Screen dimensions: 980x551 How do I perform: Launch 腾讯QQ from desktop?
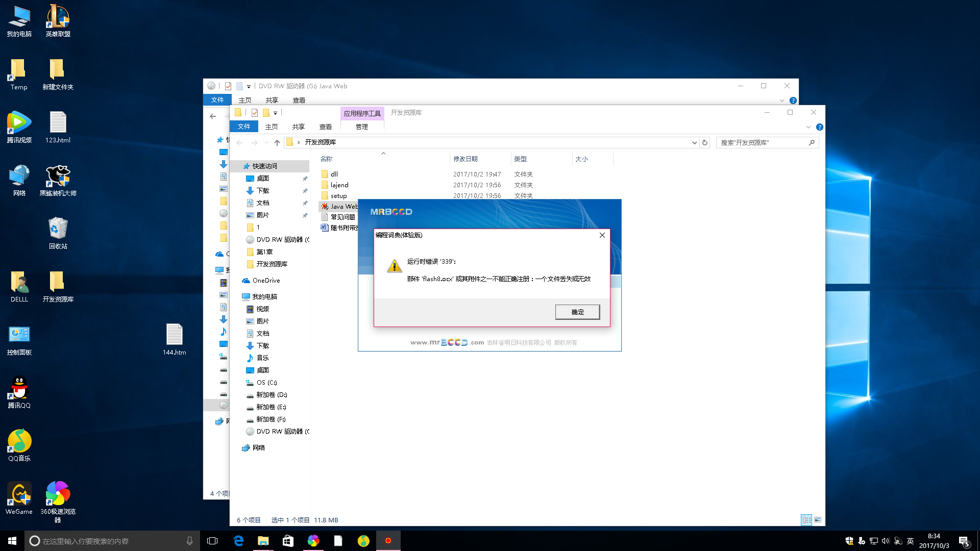[19, 393]
